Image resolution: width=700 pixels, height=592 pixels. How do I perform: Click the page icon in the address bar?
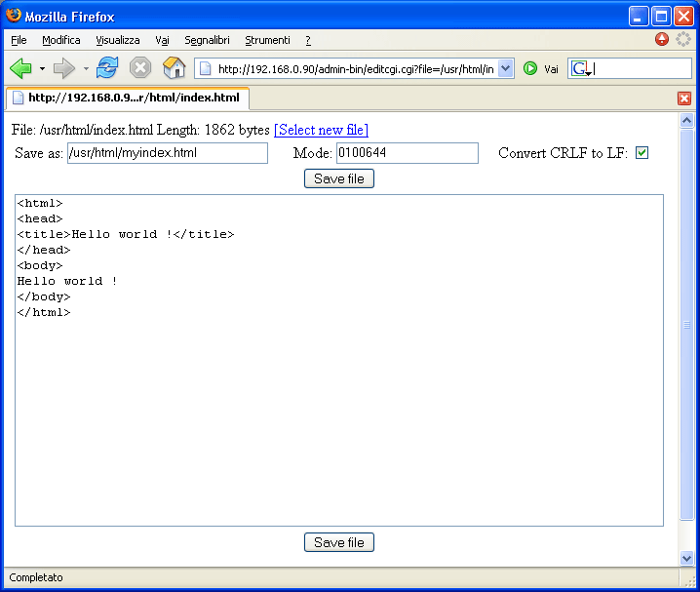[205, 68]
